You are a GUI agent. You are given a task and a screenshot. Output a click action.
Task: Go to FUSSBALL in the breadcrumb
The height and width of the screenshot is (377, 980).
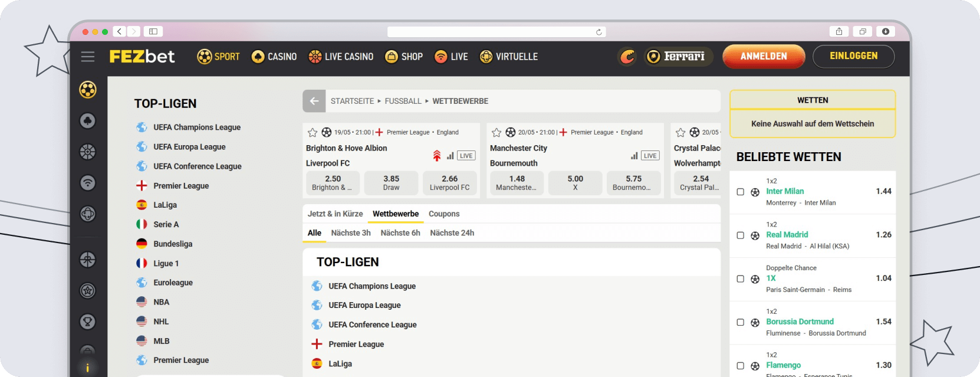(x=403, y=101)
